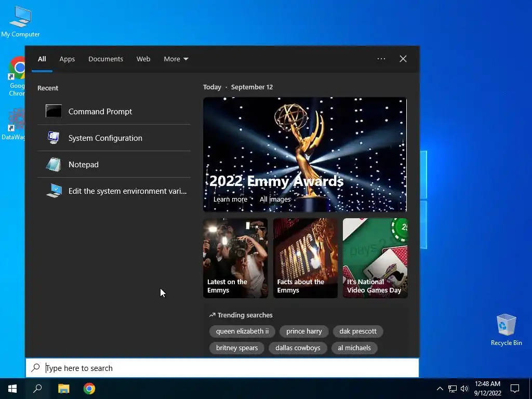Click the search magnifier in search box
Viewport: 532px width, 399px height.
point(36,368)
